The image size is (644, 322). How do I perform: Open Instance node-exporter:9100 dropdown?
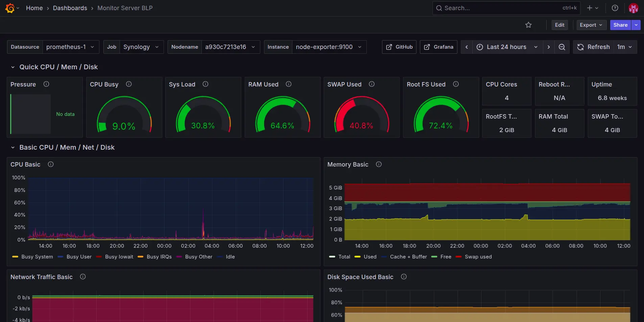click(x=329, y=47)
